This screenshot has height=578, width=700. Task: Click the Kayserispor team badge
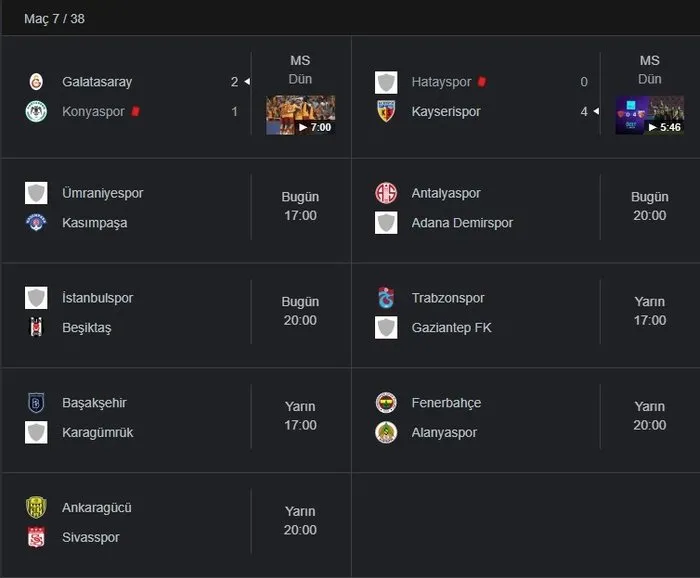point(386,112)
